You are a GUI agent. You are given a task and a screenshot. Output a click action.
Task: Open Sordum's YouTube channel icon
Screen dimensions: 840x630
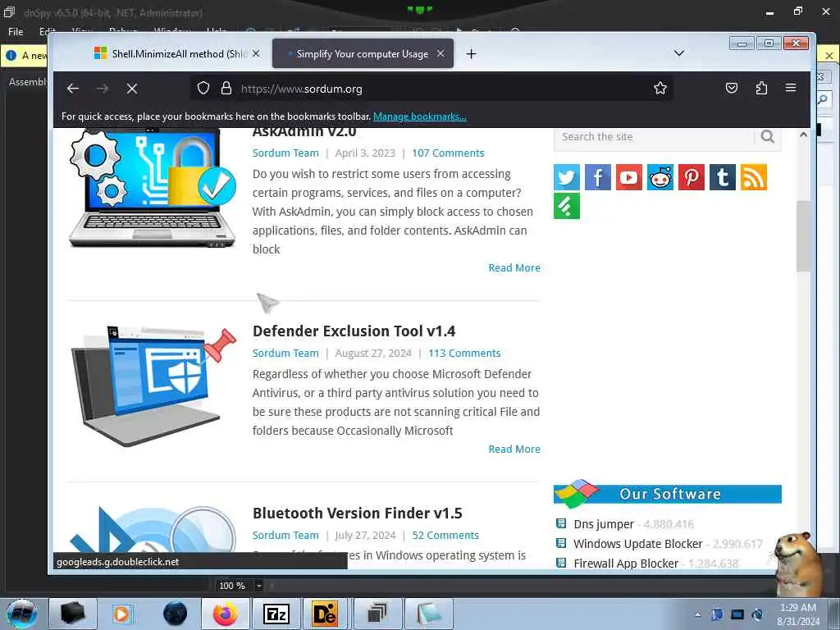coord(629,177)
